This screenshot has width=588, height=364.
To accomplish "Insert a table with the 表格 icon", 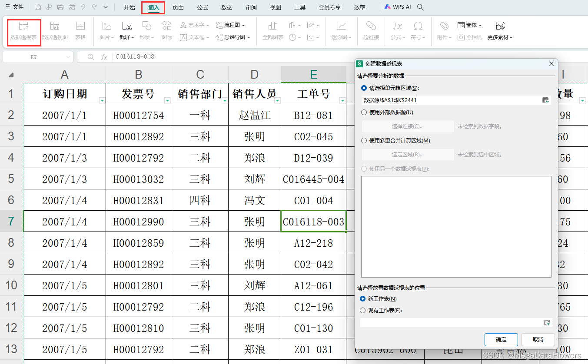I will [x=80, y=26].
